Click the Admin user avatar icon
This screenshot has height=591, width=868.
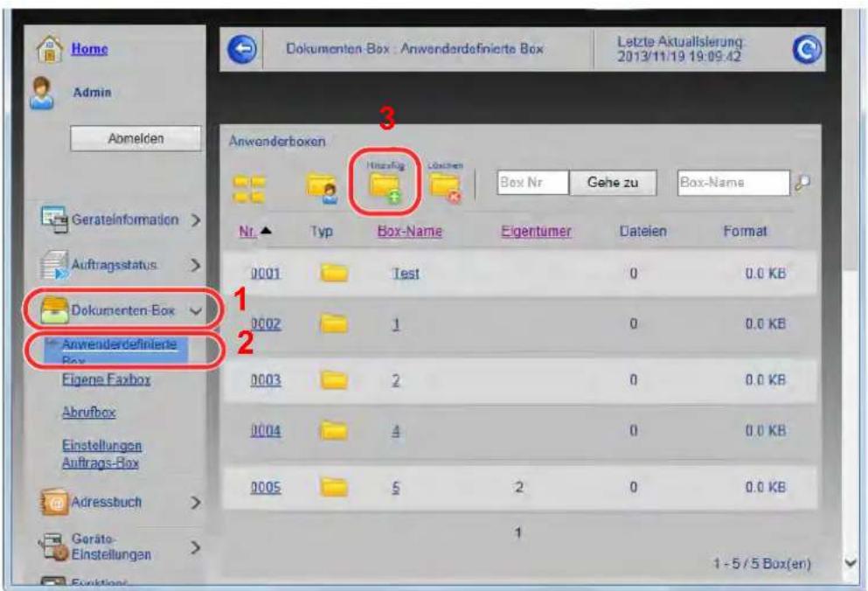pos(43,93)
